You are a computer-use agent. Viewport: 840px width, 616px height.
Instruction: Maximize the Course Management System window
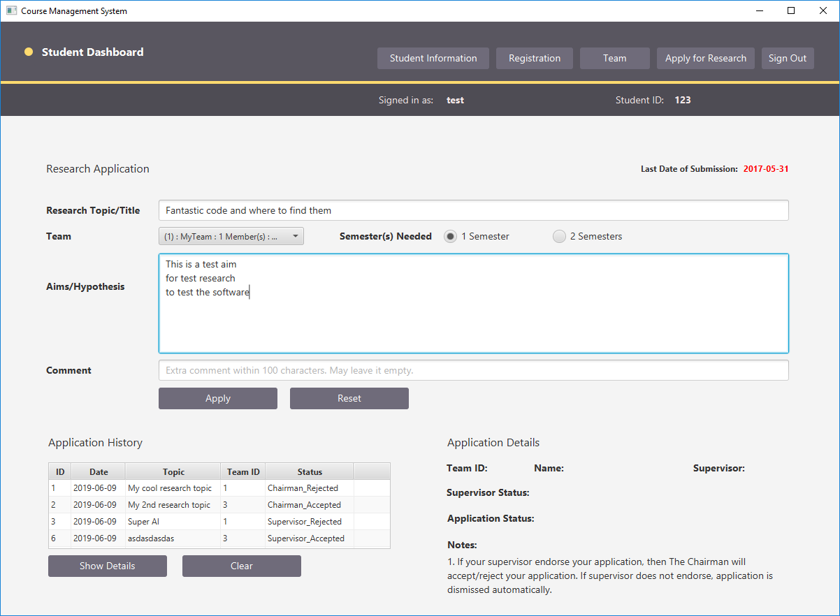(x=791, y=10)
